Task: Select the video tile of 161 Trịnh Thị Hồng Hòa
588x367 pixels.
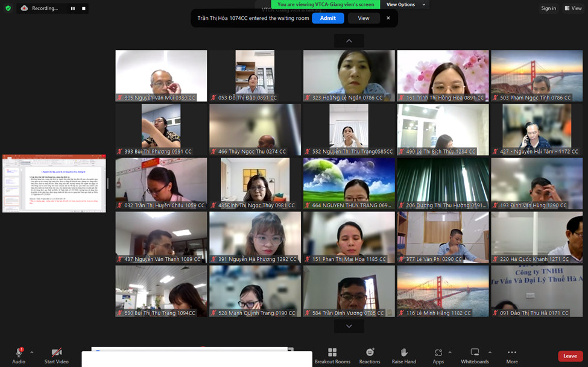Action: pyautogui.click(x=443, y=76)
